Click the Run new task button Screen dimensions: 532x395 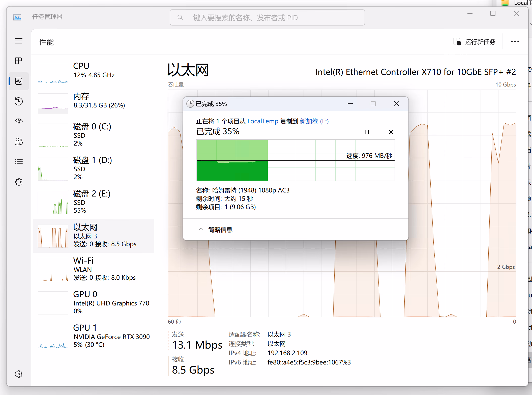tap(474, 42)
